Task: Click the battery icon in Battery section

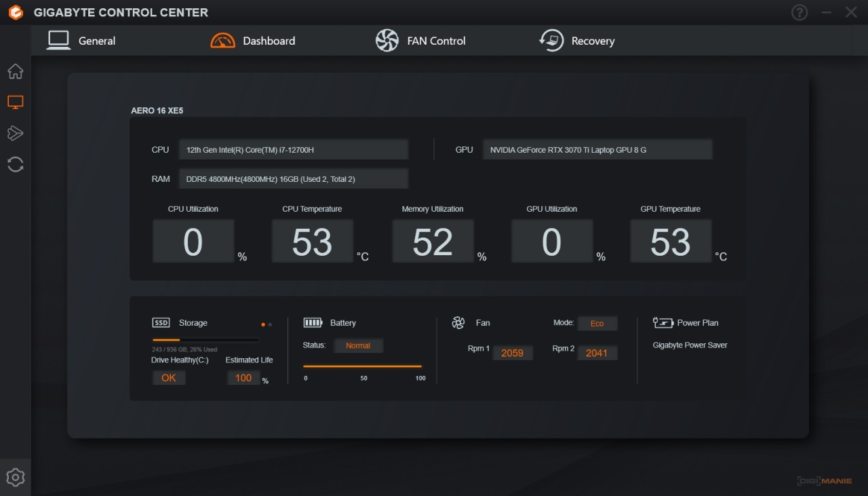Action: [x=313, y=323]
